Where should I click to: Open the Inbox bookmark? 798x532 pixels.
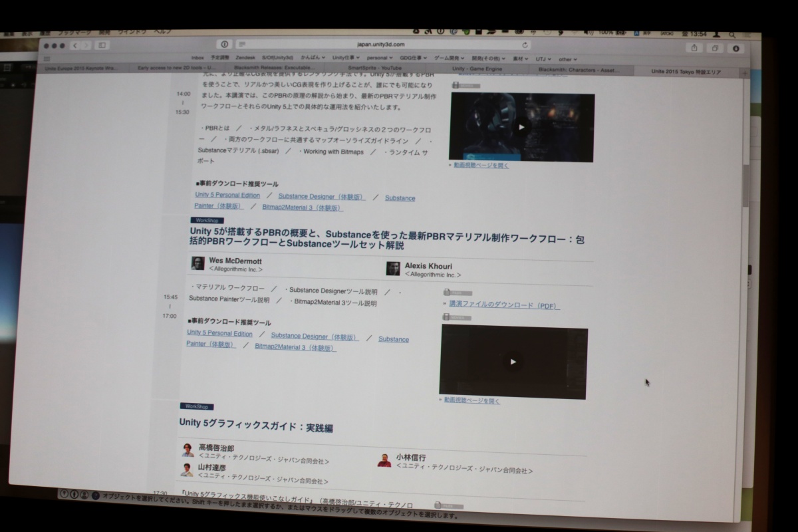[198, 58]
